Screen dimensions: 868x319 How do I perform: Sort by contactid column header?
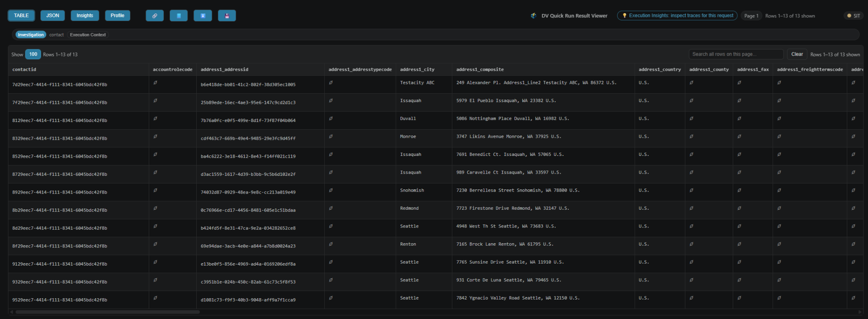[x=78, y=69]
